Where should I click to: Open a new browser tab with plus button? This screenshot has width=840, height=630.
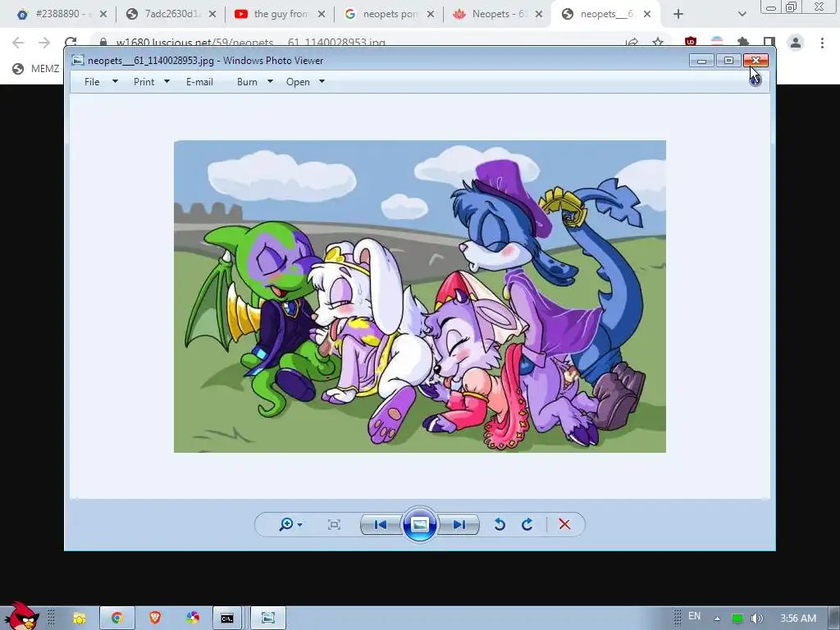678,14
